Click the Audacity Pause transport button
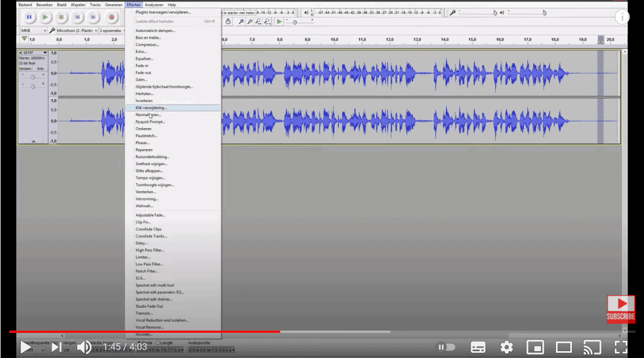The height and width of the screenshot is (358, 644). point(29,17)
